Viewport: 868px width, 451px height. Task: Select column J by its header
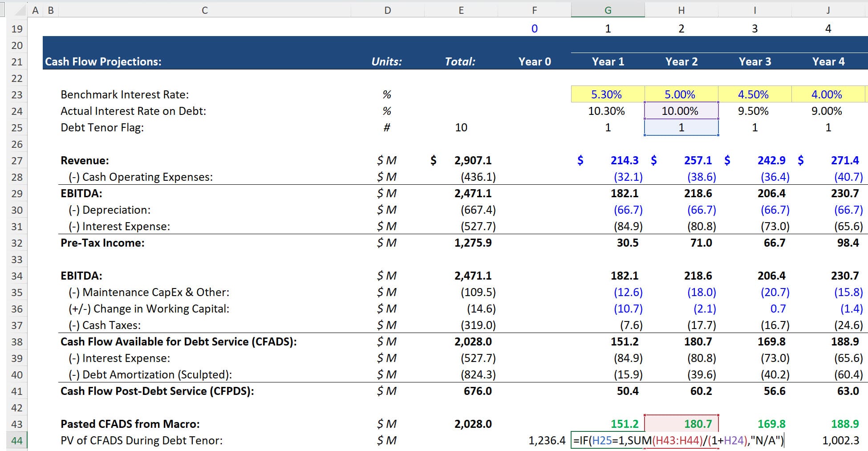(x=828, y=9)
